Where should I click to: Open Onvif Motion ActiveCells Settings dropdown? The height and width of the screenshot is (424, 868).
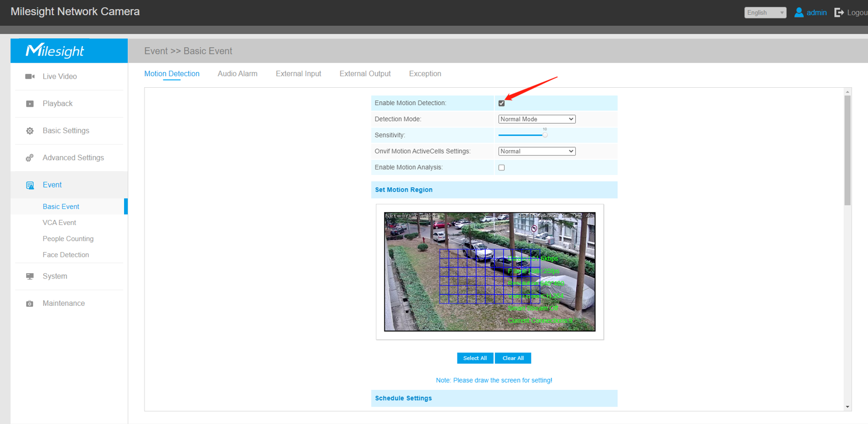click(x=537, y=151)
